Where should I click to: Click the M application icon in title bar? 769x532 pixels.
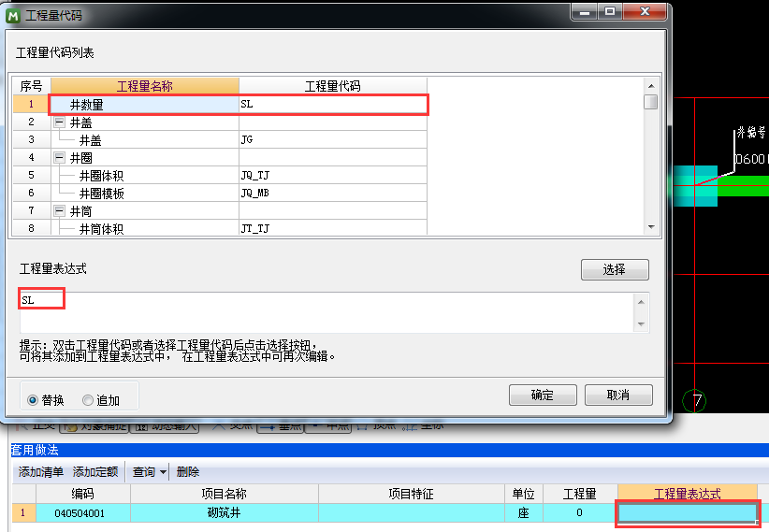point(13,13)
